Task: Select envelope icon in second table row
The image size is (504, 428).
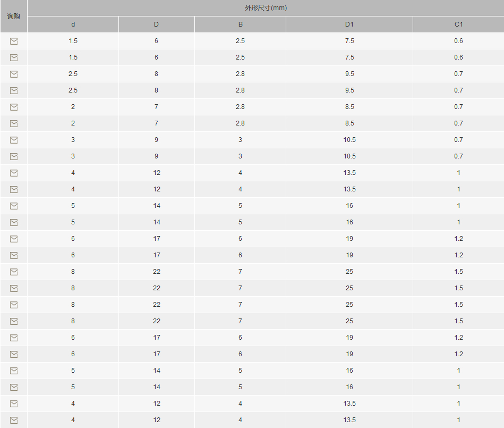Action: coord(14,57)
